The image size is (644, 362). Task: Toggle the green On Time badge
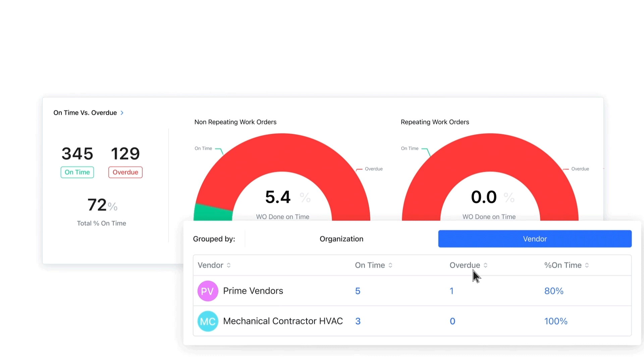pyautogui.click(x=77, y=172)
